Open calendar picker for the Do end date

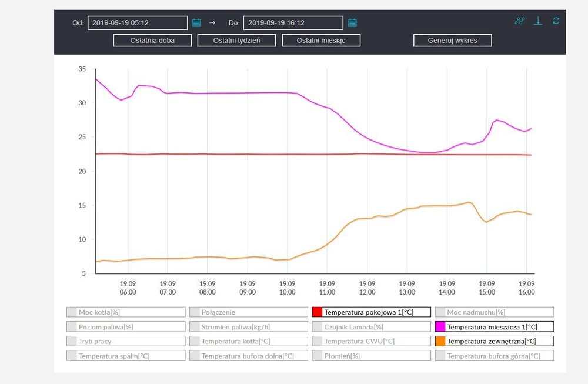[x=352, y=23]
